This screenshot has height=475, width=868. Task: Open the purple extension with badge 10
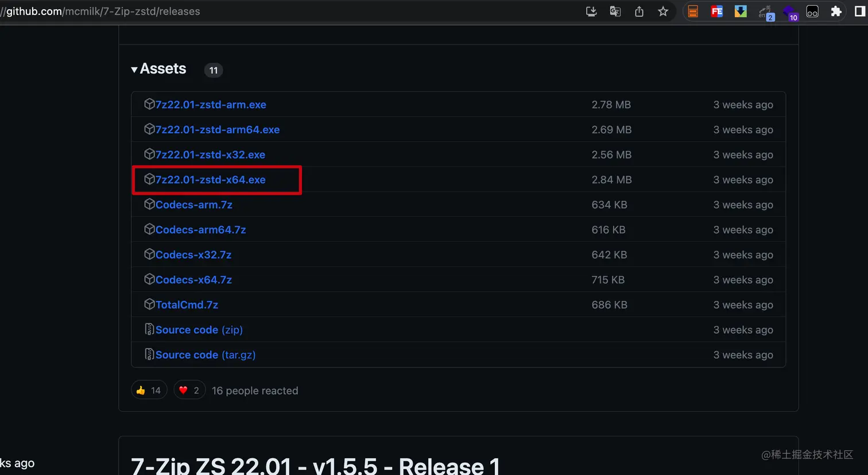pyautogui.click(x=790, y=13)
